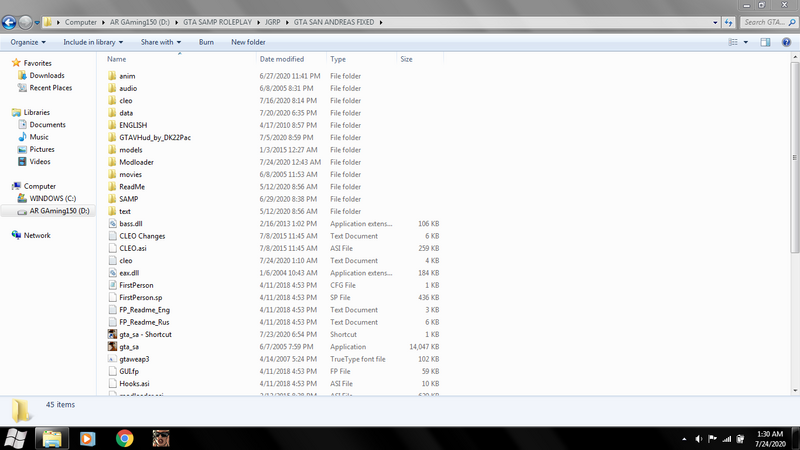Select the GTAVHud_by_DK22Pac folder icon

pos(112,137)
